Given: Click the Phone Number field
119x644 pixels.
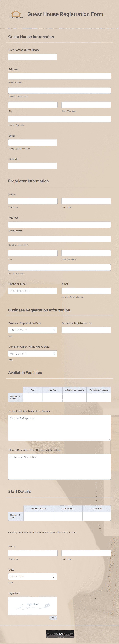Looking at the screenshot, I should [x=33, y=291].
